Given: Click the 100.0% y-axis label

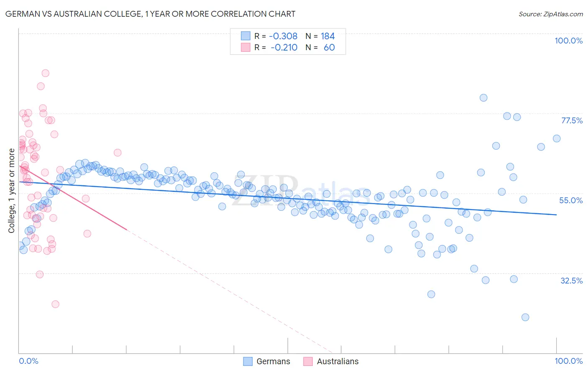Looking at the screenshot, I should point(568,41).
